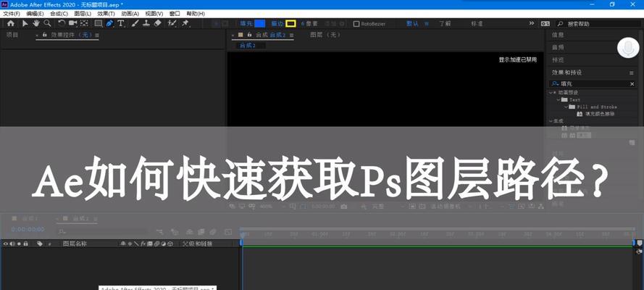This screenshot has height=290, width=644.
Task: Select the Rotation tool
Action: click(62, 23)
